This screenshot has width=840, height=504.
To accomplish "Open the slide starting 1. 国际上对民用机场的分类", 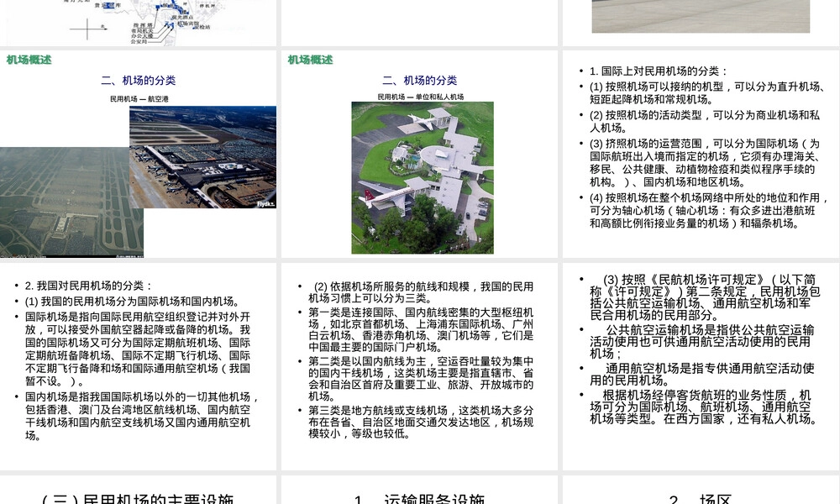I will (x=701, y=155).
